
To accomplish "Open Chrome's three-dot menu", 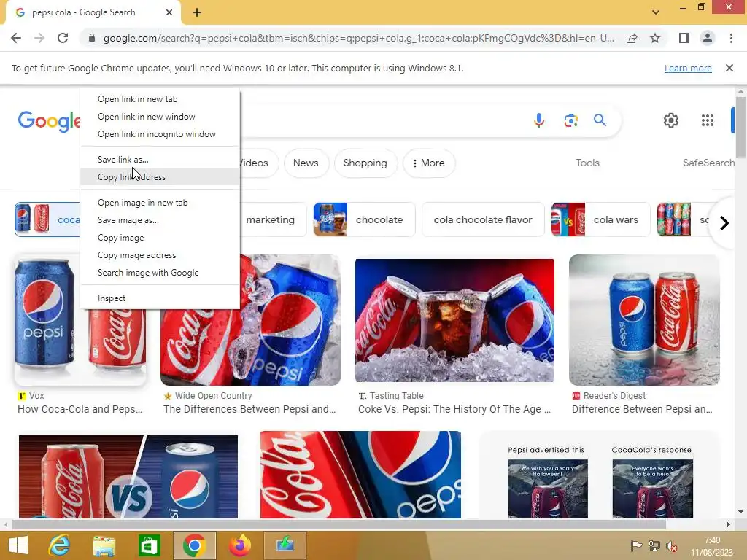I will point(731,38).
